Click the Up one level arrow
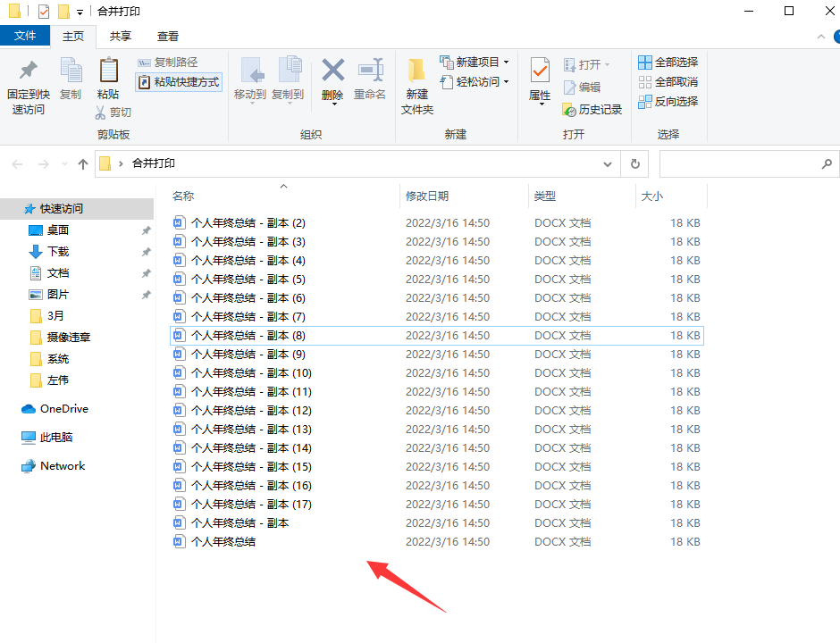This screenshot has height=643, width=840. pyautogui.click(x=83, y=164)
